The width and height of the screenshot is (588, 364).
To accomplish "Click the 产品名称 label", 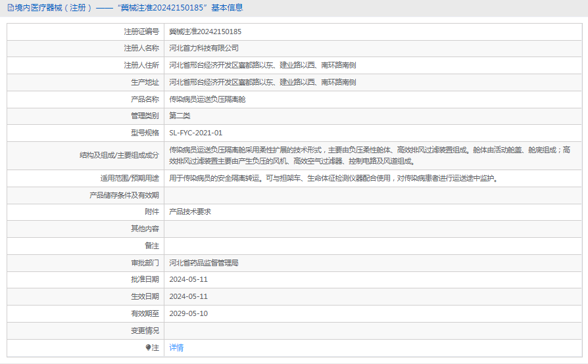I will [145, 99].
